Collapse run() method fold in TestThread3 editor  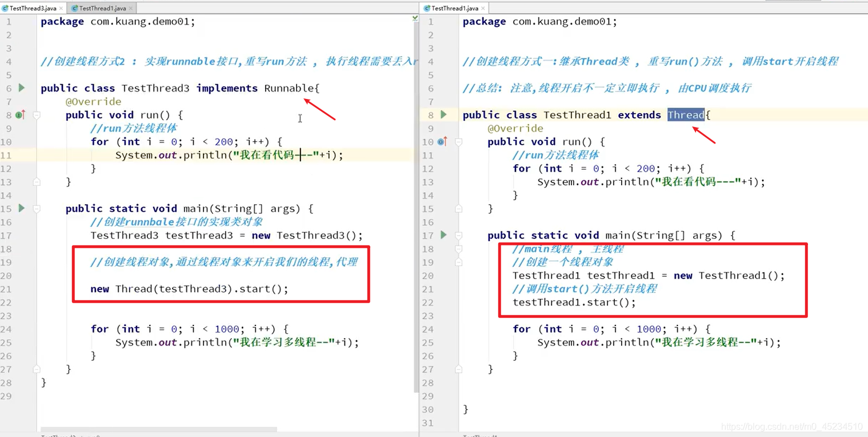click(x=37, y=115)
